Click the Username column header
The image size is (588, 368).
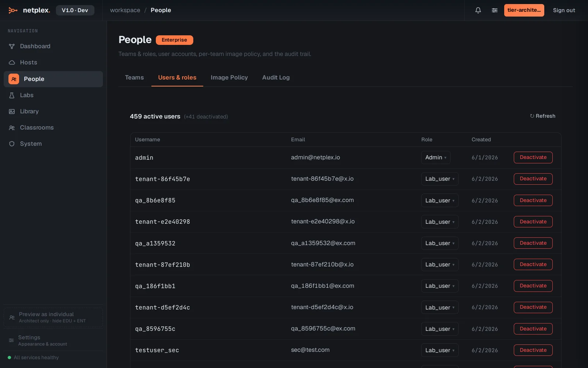(x=147, y=140)
